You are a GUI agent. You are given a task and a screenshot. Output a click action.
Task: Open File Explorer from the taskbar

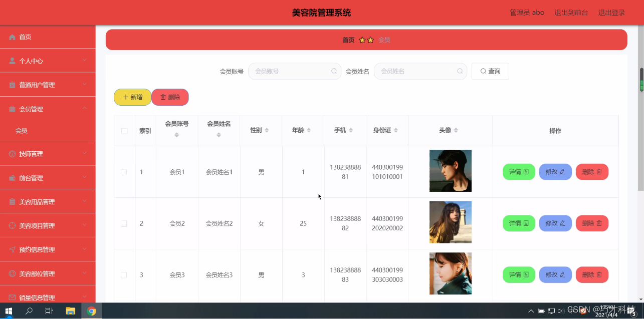click(x=70, y=311)
